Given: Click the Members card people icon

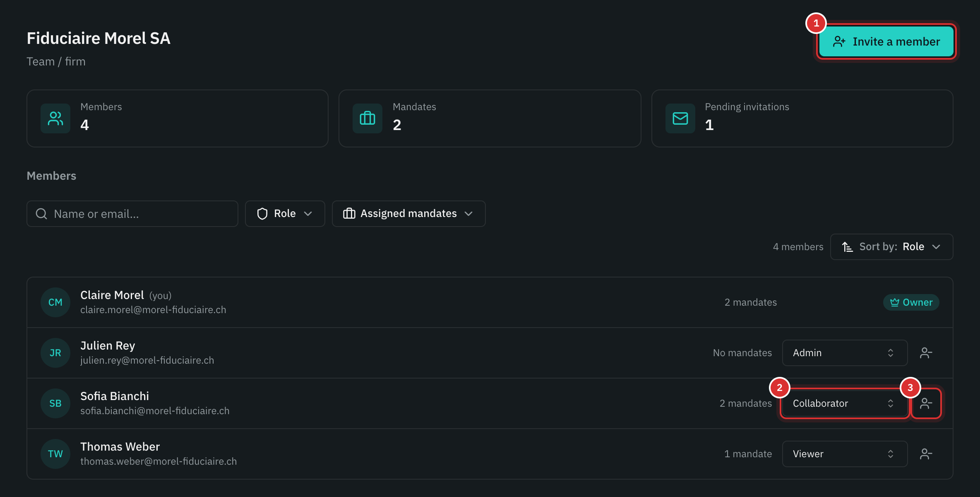Looking at the screenshot, I should point(55,118).
